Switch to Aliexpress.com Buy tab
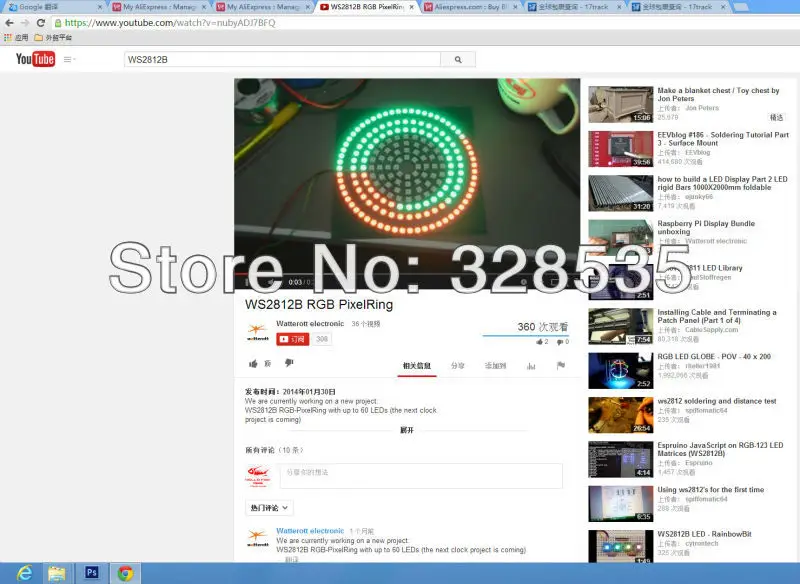This screenshot has width=800, height=584. (x=469, y=7)
